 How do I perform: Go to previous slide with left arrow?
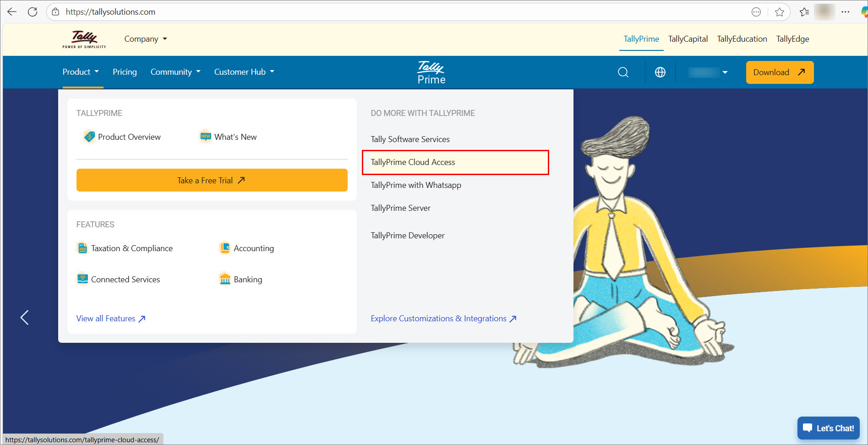click(x=25, y=317)
